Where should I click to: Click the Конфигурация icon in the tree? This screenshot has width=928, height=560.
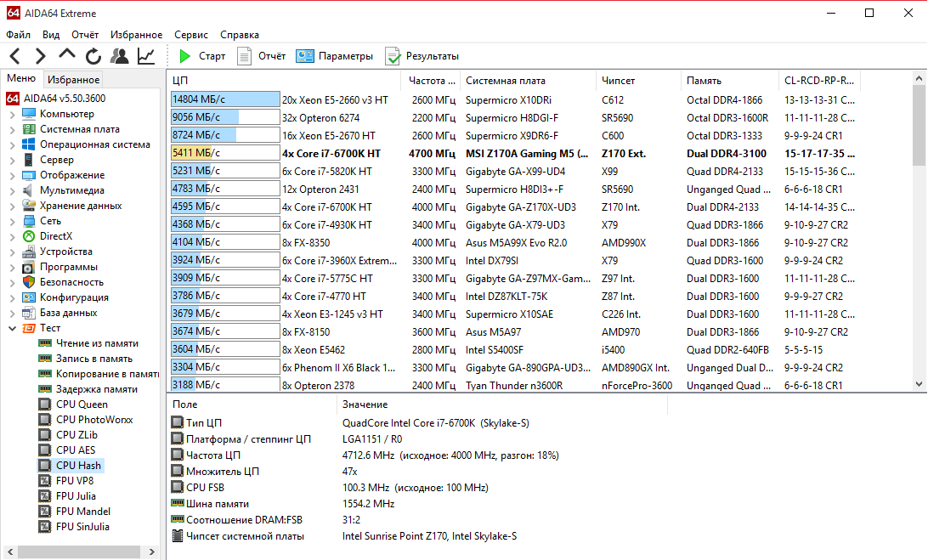(x=28, y=297)
